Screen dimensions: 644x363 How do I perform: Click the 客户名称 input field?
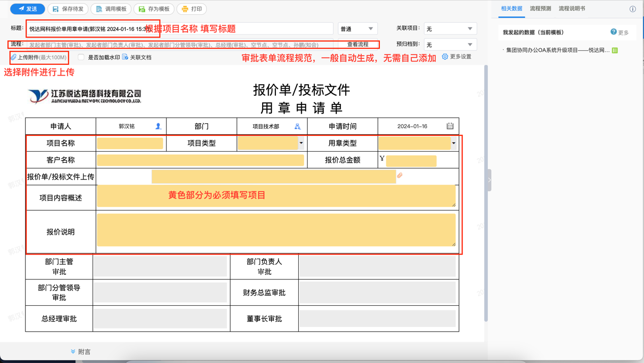click(x=200, y=160)
